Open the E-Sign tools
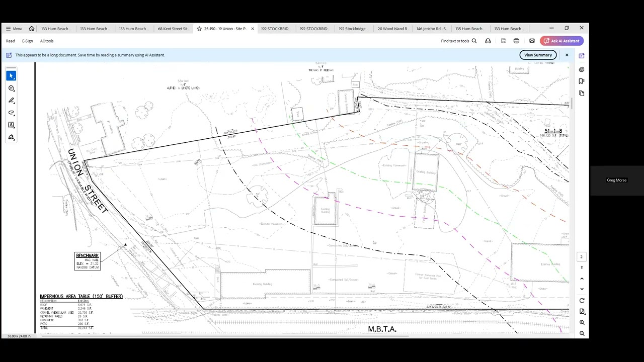This screenshot has height=362, width=644. click(x=28, y=41)
